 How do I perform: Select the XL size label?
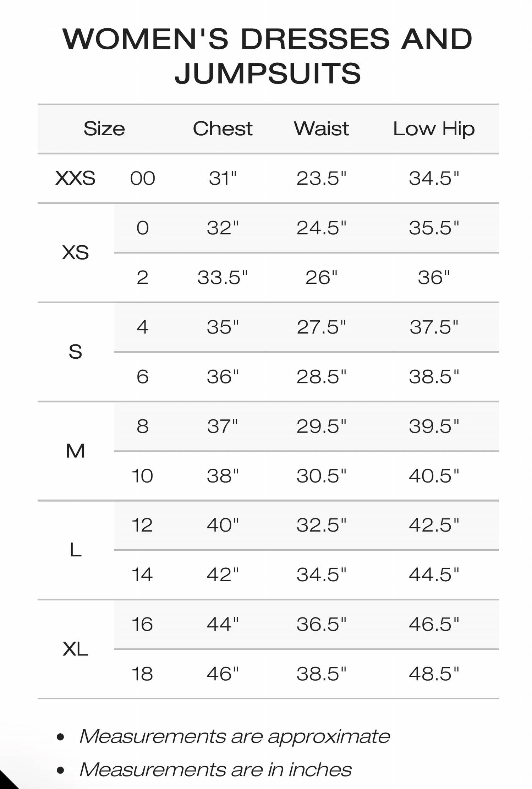click(75, 649)
